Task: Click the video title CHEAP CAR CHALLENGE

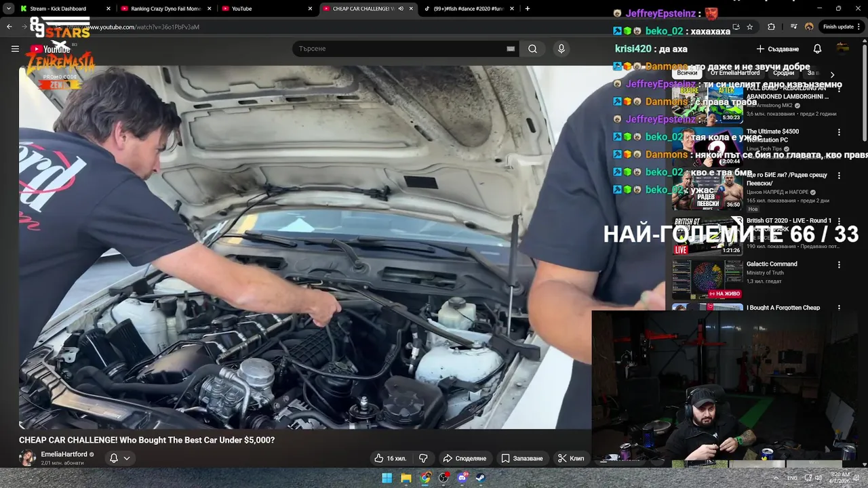Action: (x=146, y=440)
